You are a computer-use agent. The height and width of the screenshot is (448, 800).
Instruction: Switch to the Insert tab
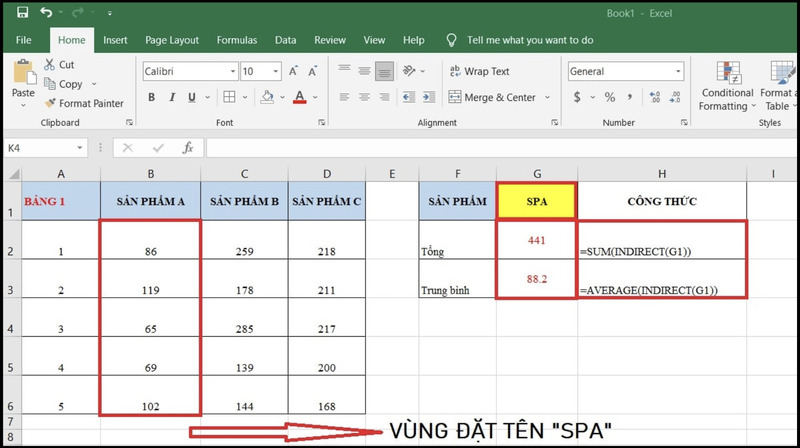[x=115, y=40]
